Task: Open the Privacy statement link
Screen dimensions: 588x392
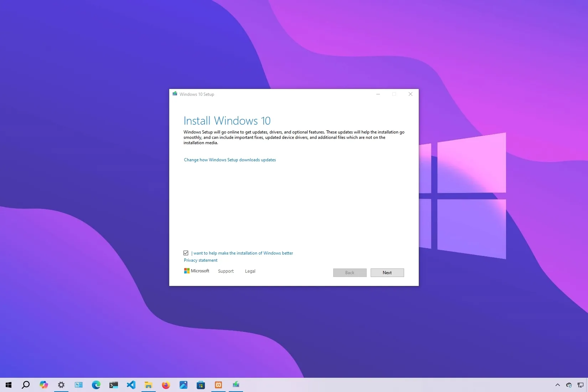Action: [x=201, y=260]
